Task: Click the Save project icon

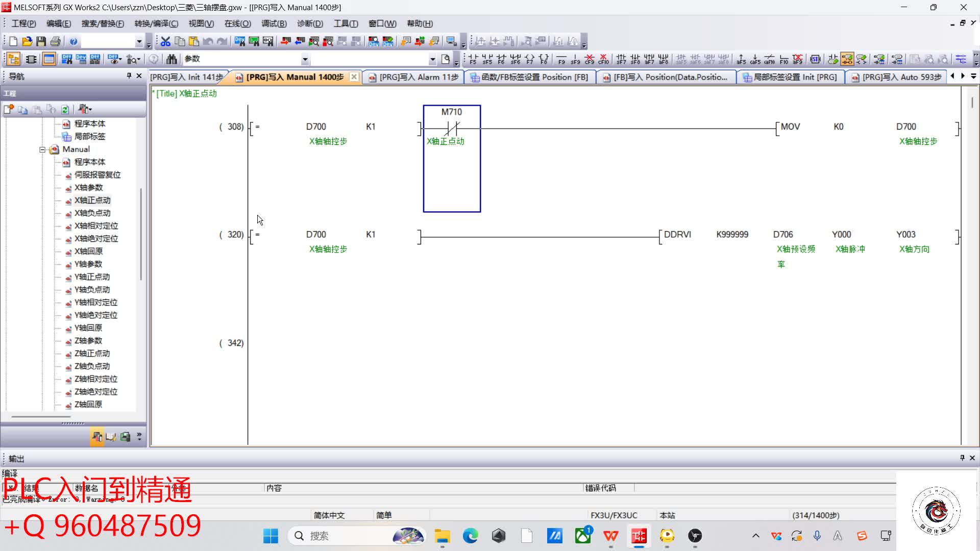Action: pos(41,41)
